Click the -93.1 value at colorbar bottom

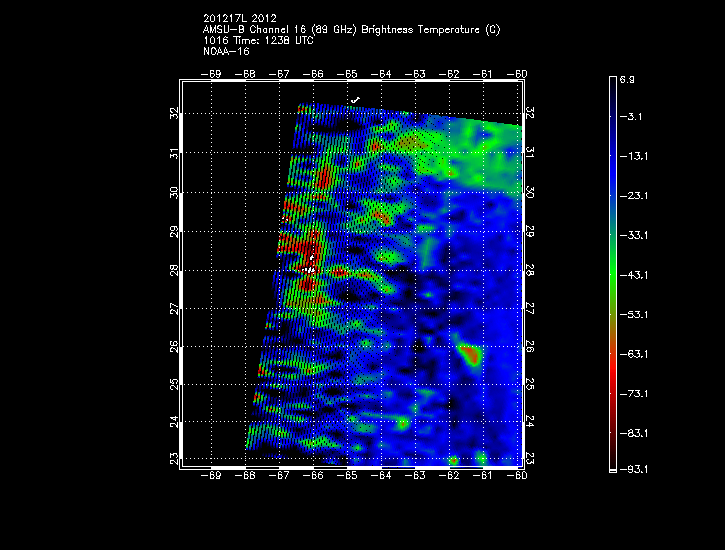[632, 469]
